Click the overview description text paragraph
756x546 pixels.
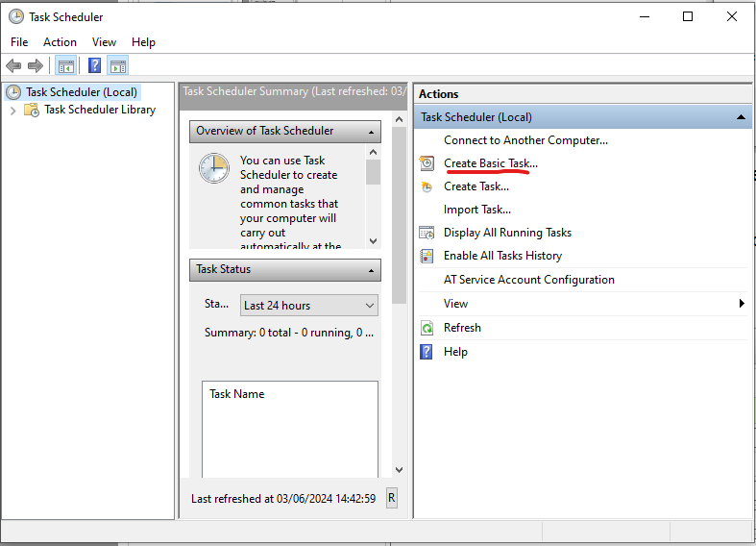coord(289,203)
